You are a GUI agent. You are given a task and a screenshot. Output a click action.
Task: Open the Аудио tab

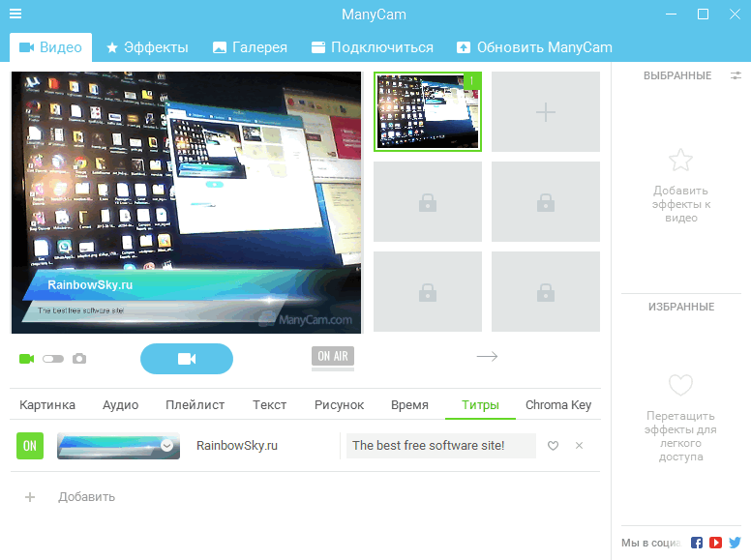pos(120,405)
